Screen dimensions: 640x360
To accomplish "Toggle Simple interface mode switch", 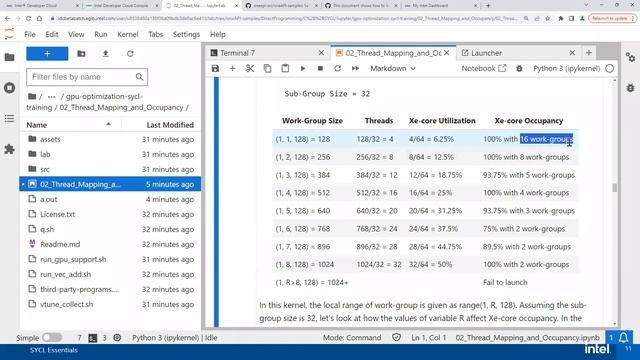I will click(52, 338).
